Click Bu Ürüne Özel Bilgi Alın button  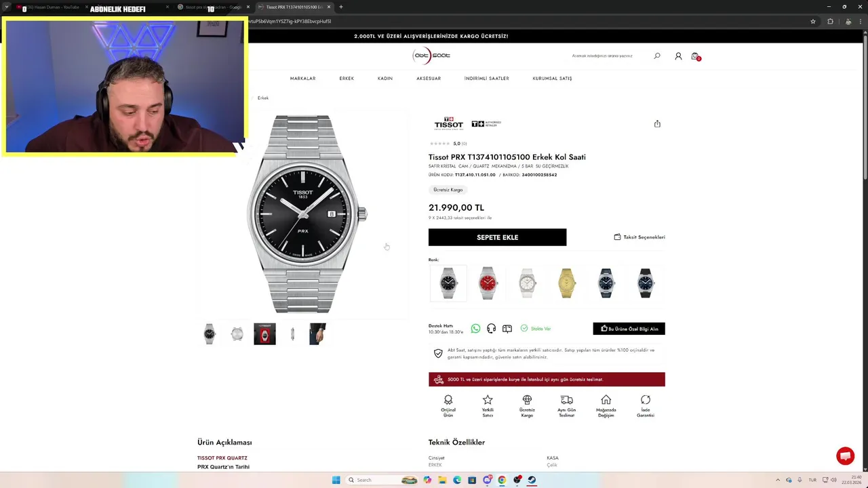click(629, 329)
